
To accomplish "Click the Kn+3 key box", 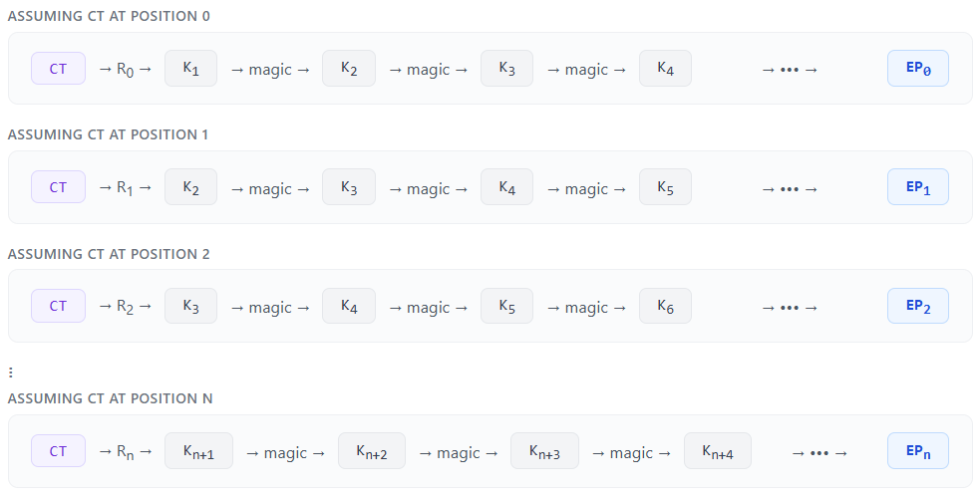I will tap(544, 451).
